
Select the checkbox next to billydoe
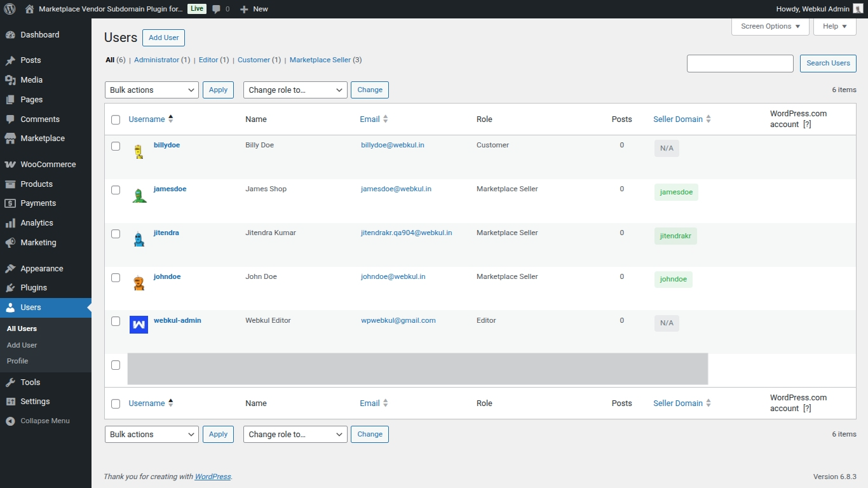[x=116, y=146]
